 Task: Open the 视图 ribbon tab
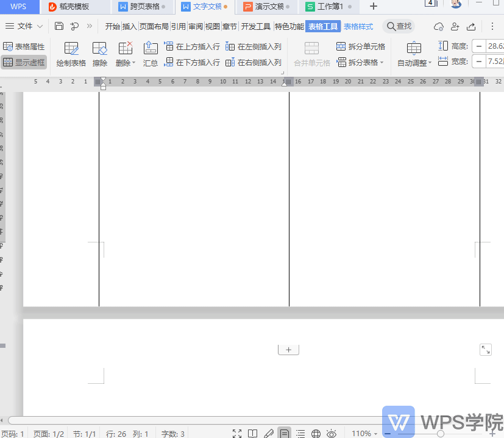pos(213,26)
